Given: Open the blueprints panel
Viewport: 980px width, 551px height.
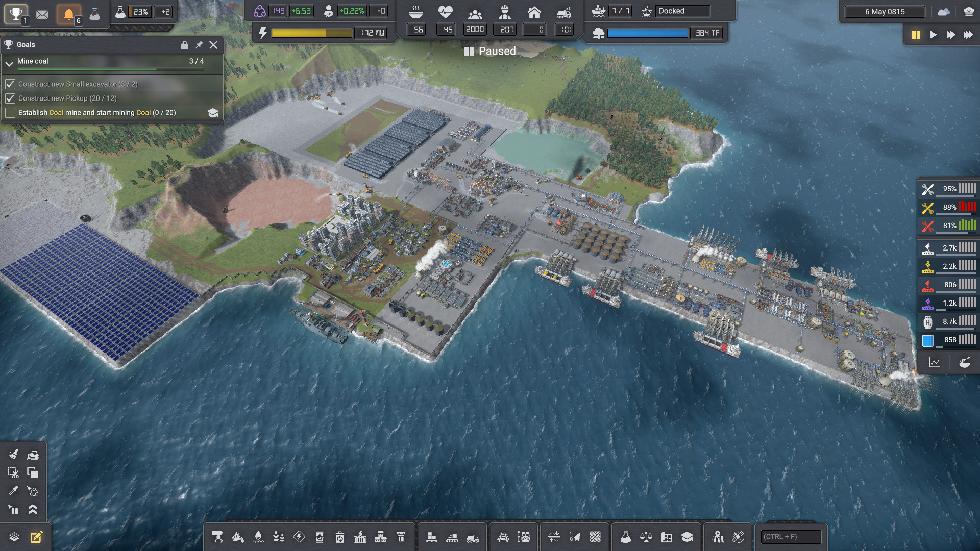Looking at the screenshot, I should pyautogui.click(x=667, y=537).
